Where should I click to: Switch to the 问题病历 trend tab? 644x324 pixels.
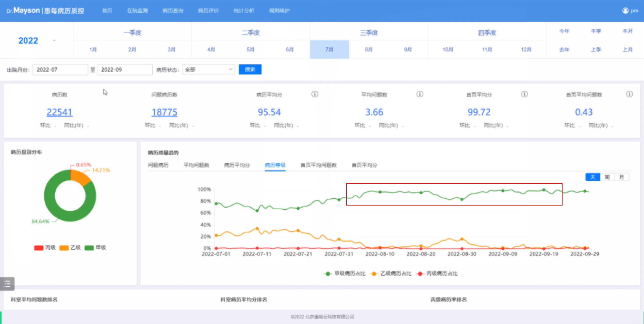(158, 165)
